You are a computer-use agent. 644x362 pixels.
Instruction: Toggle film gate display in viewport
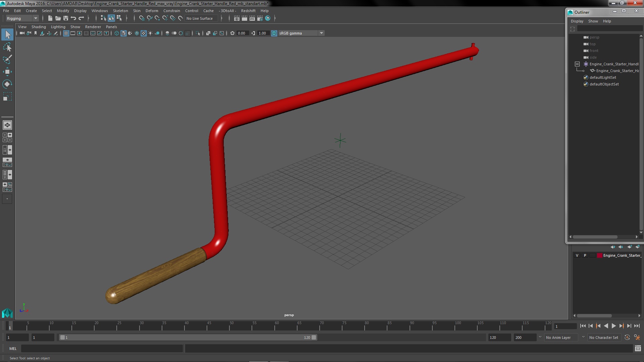(73, 33)
